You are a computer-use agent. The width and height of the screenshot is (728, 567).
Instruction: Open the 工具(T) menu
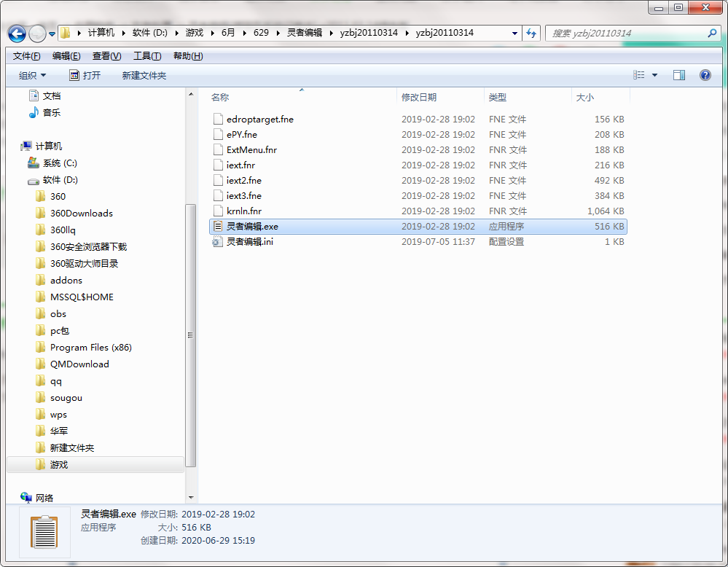pyautogui.click(x=147, y=55)
